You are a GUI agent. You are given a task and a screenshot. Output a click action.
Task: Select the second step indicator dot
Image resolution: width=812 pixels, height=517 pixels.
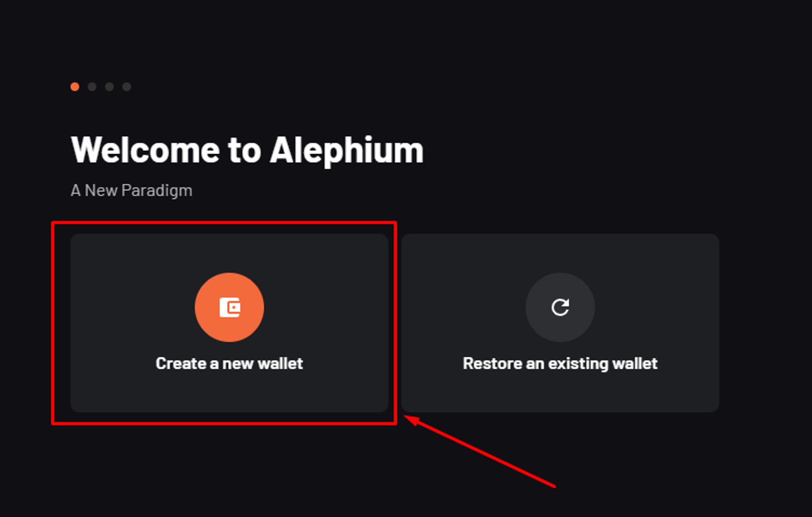92,87
